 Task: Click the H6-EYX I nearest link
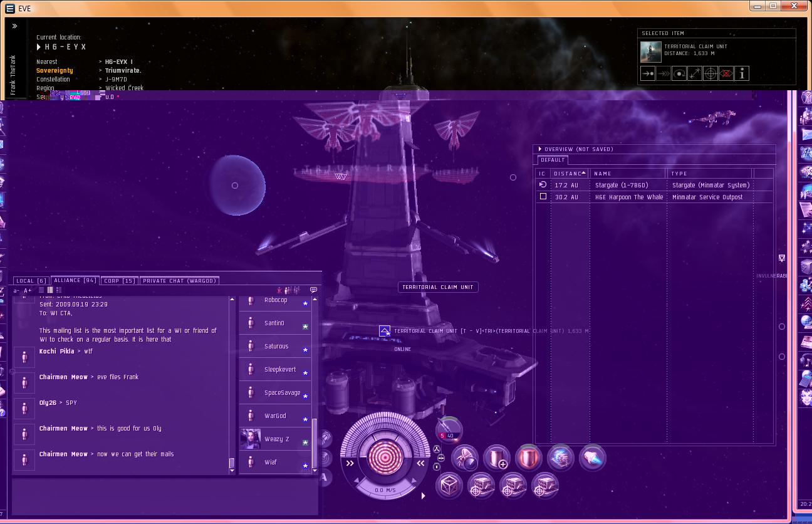tap(118, 62)
